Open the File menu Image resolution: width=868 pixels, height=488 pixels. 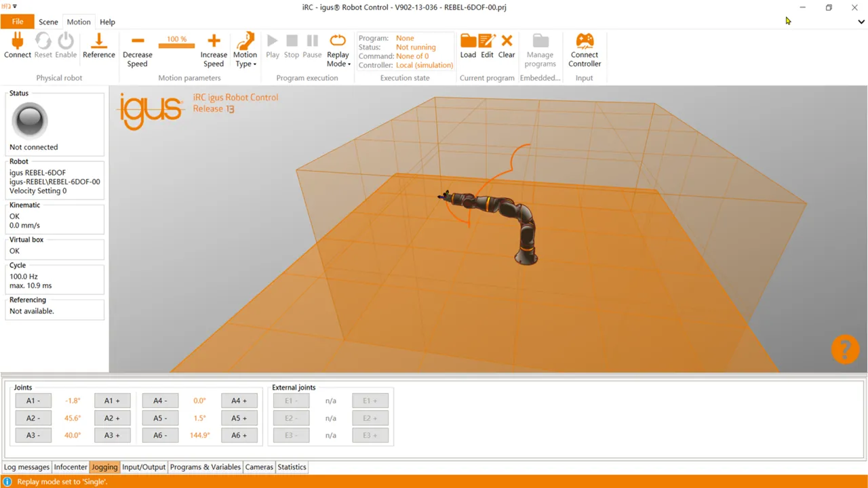tap(17, 22)
